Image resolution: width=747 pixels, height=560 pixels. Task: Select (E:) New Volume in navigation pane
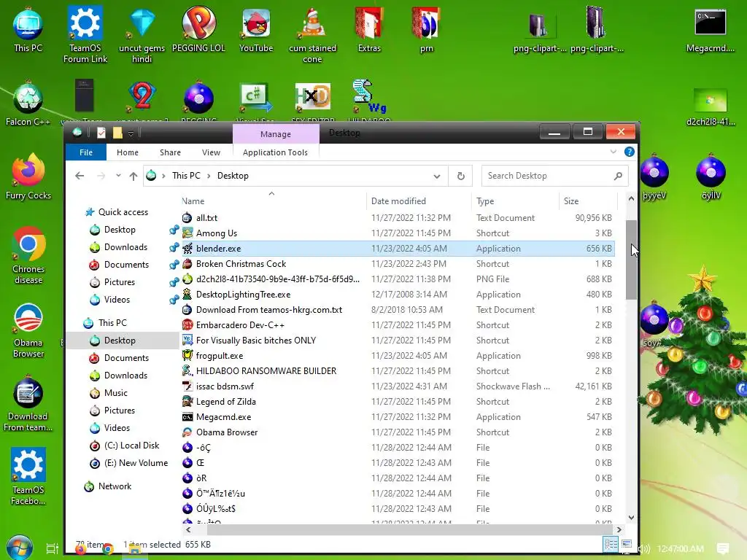point(136,463)
